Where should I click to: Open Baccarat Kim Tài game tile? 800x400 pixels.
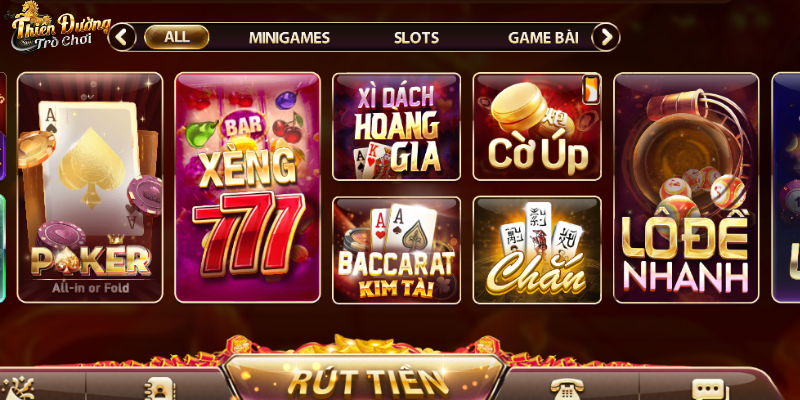click(396, 250)
